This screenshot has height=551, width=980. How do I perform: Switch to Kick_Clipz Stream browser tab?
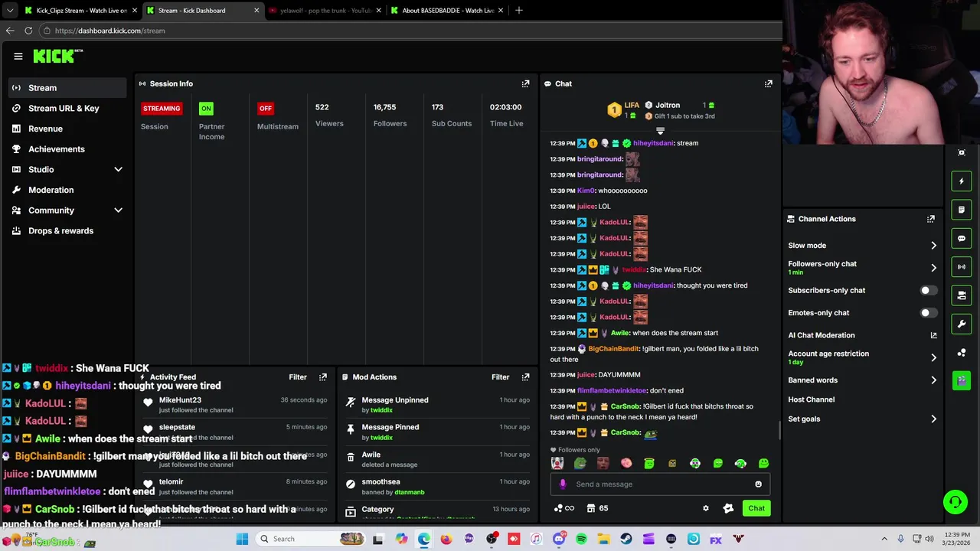[80, 11]
